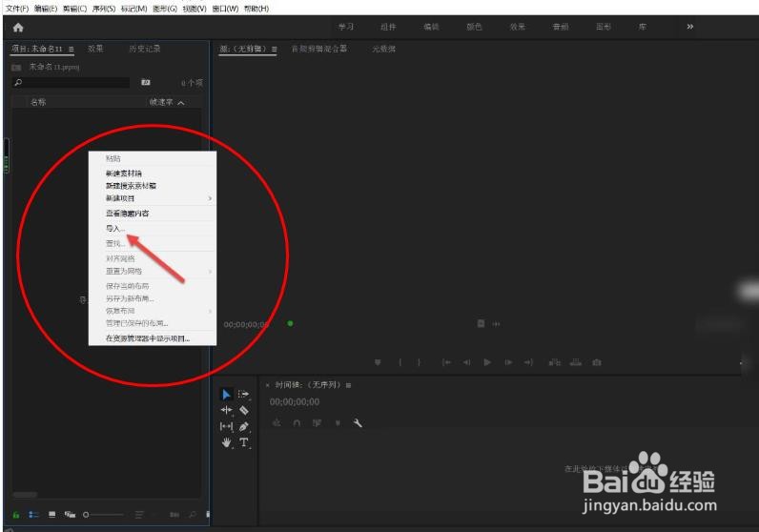Select the Slip tool
This screenshot has width=759, height=532.
pyautogui.click(x=226, y=426)
